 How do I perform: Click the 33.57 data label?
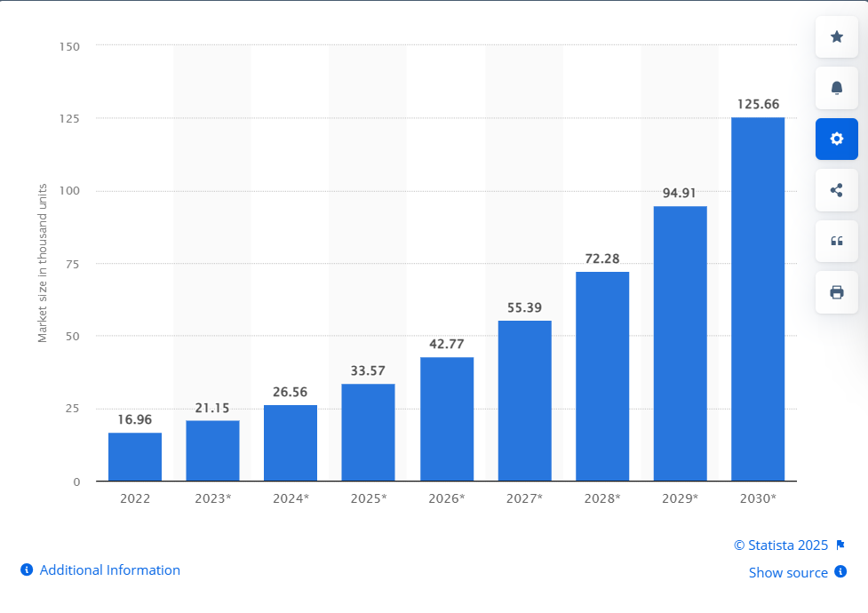tap(368, 370)
